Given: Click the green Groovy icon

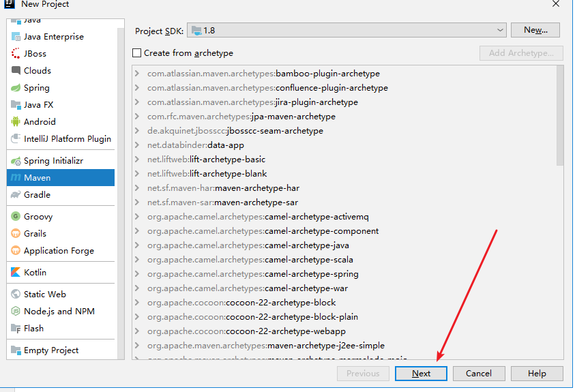Looking at the screenshot, I should click(16, 217).
